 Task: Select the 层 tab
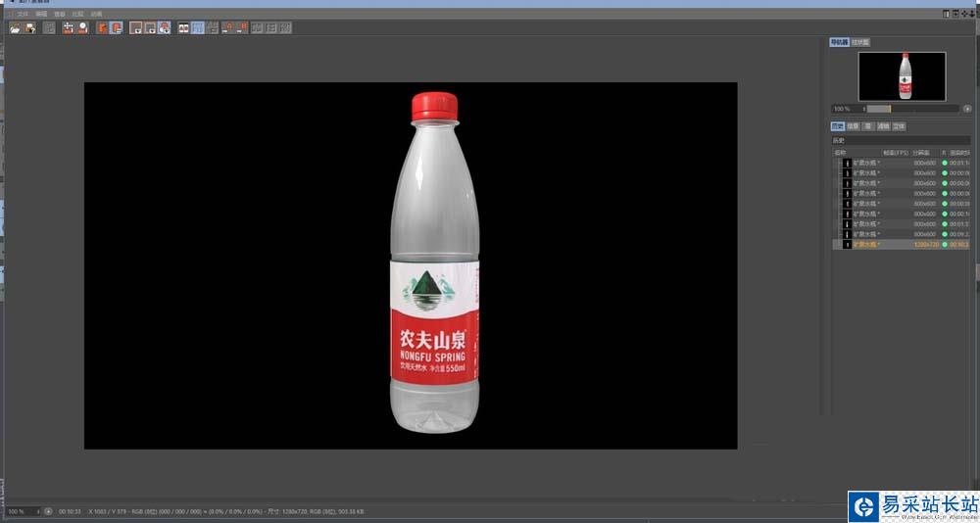click(868, 126)
